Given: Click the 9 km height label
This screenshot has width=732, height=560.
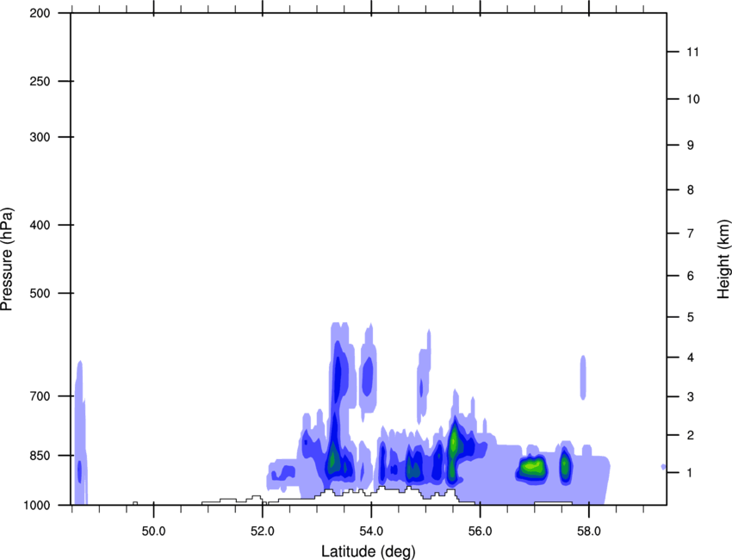Looking at the screenshot, I should (x=691, y=146).
